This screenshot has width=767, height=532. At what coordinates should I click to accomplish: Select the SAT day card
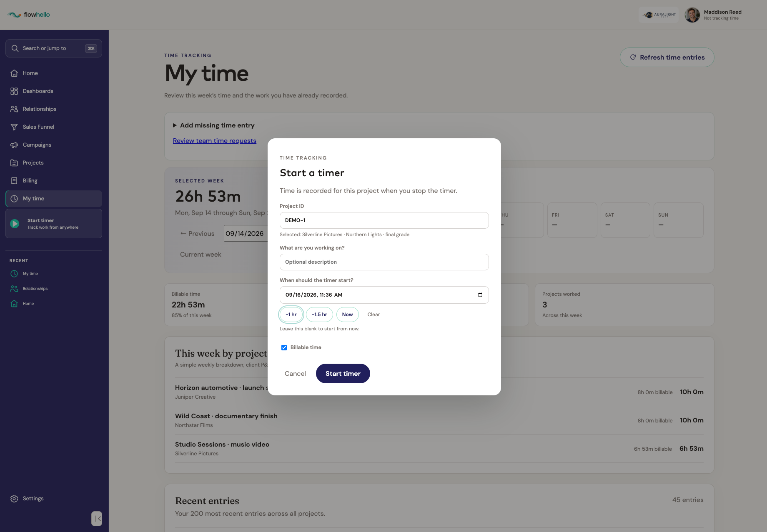(x=625, y=220)
